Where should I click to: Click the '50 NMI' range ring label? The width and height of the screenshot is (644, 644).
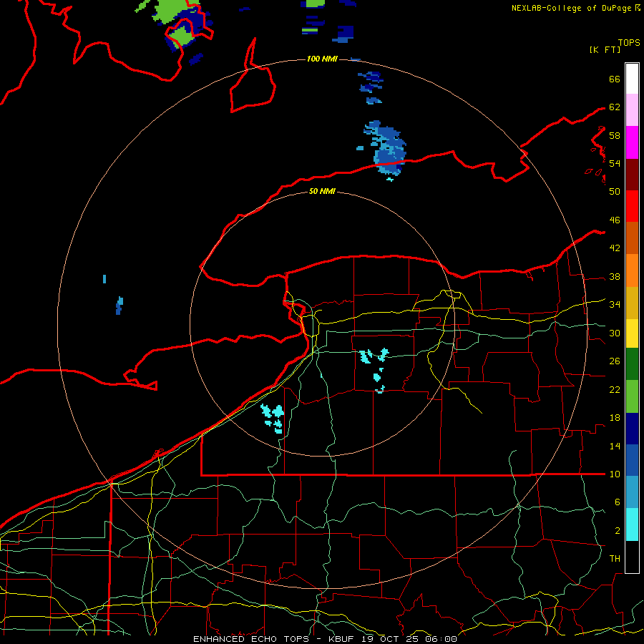[x=322, y=191]
